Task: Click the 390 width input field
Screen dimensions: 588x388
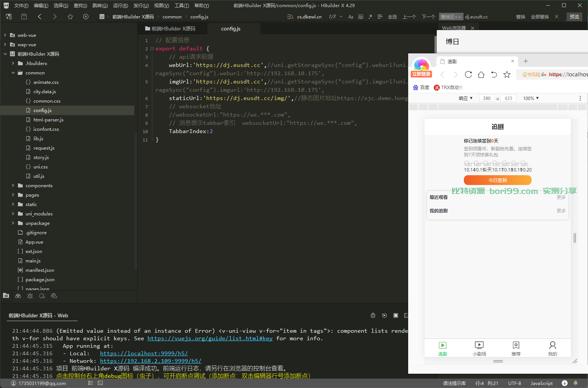Action: coord(487,98)
